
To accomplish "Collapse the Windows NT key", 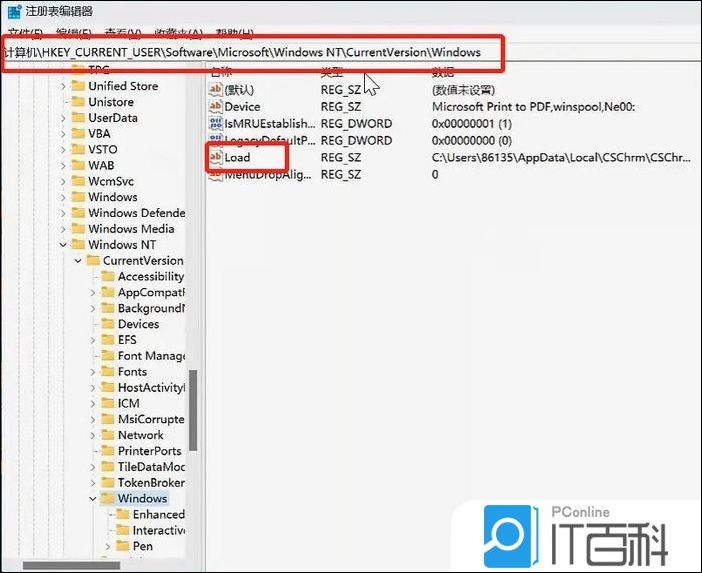I will pyautogui.click(x=63, y=245).
